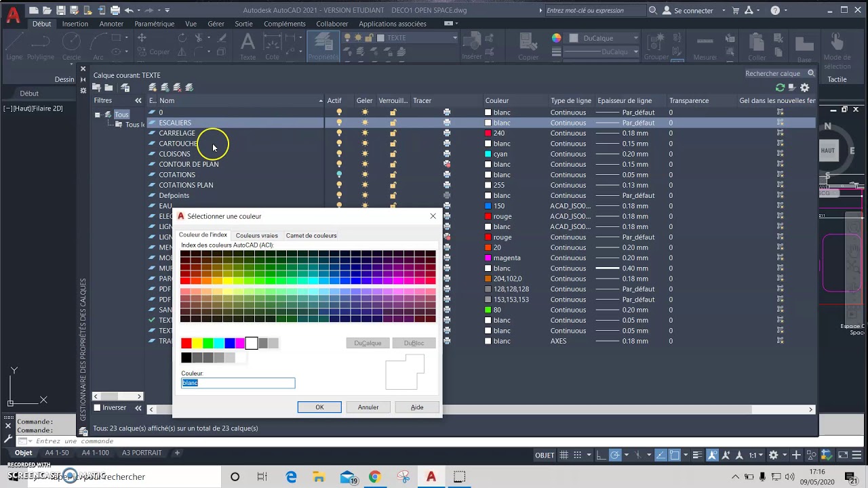The height and width of the screenshot is (488, 868).
Task: Open Google Chrome from the taskbar
Action: pyautogui.click(x=374, y=476)
